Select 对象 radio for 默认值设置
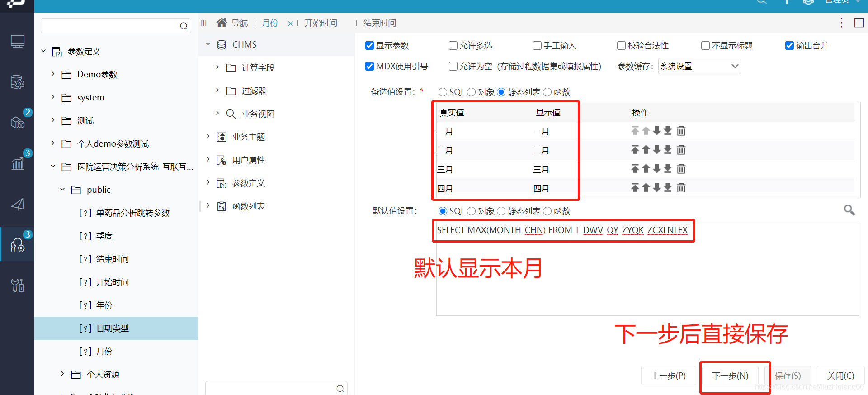This screenshot has height=395, width=868. [x=471, y=211]
